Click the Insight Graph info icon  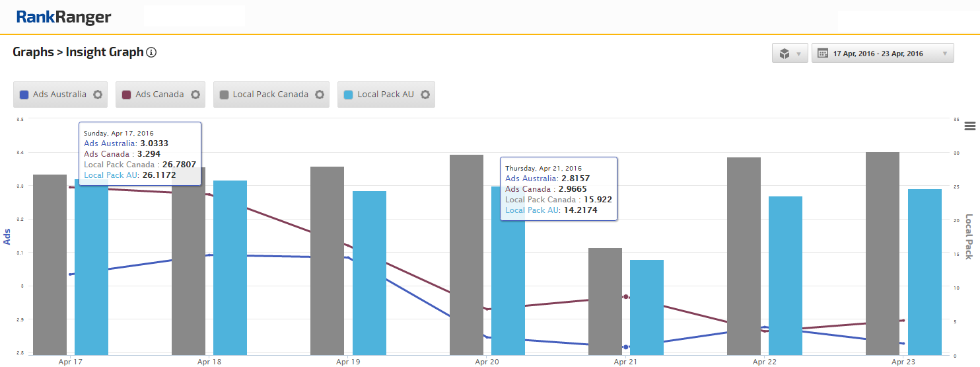[151, 52]
